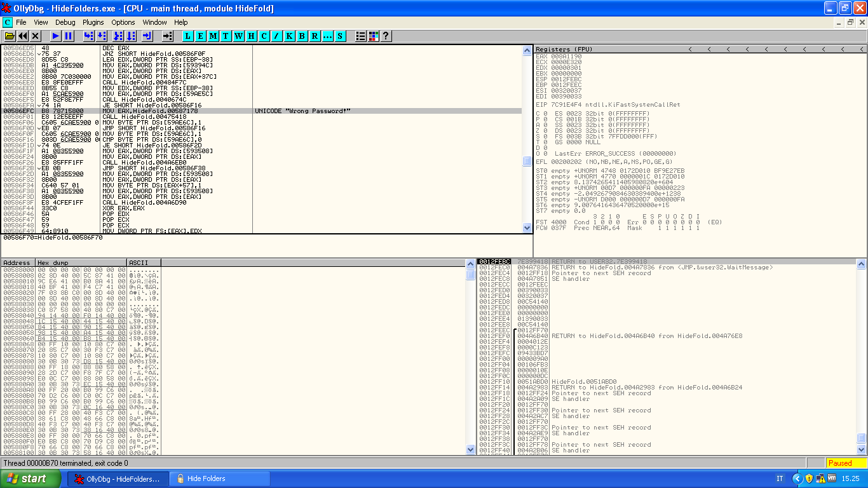Click the Trace into toolbar icon

pos(119,36)
